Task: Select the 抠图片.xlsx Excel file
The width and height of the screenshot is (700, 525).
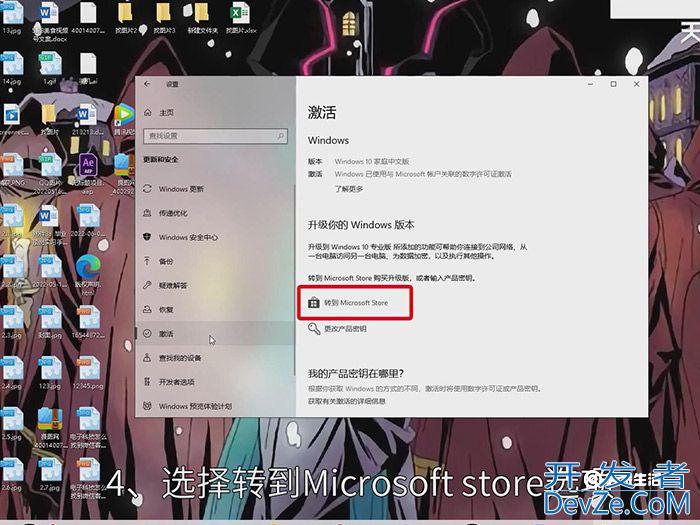Action: [x=241, y=18]
